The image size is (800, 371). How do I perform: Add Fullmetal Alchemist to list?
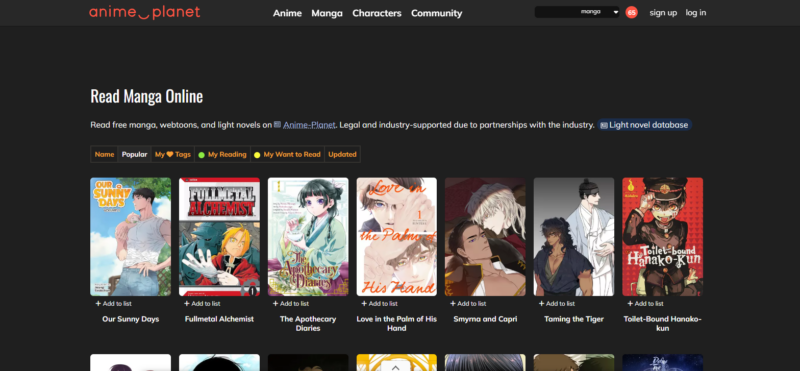[202, 304]
